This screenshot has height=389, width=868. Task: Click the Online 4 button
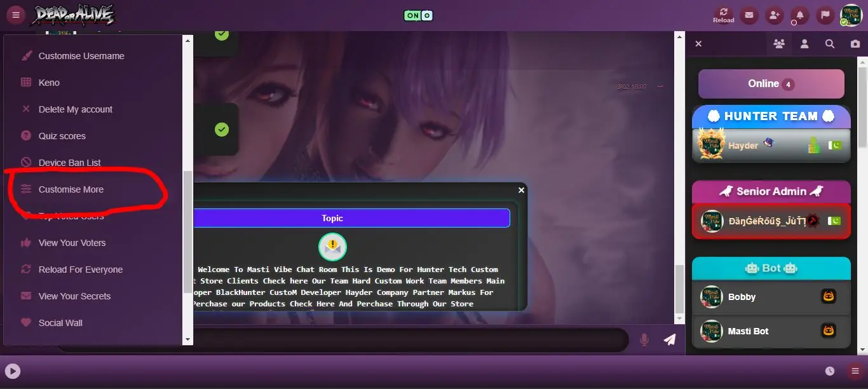pyautogui.click(x=771, y=84)
